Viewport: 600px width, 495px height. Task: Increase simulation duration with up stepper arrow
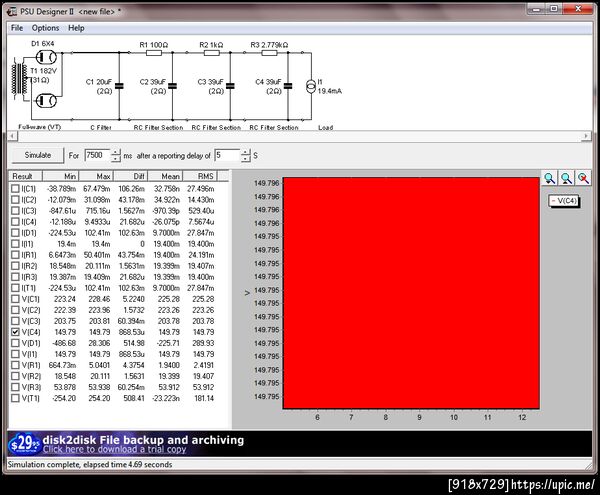[x=116, y=152]
